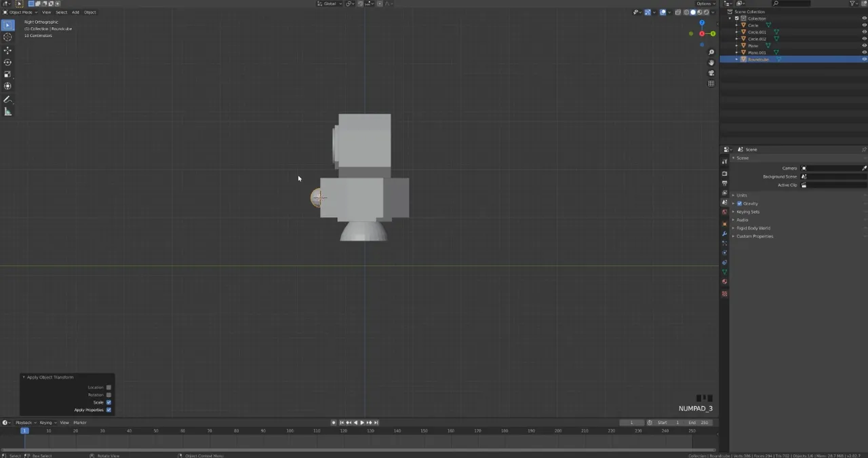Screen dimensions: 868x458
Task: Open the Add menu
Action: pyautogui.click(x=75, y=12)
